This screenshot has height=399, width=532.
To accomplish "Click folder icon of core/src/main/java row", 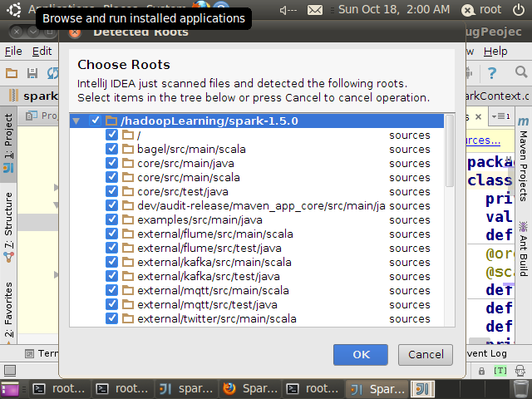I will 127,163.
